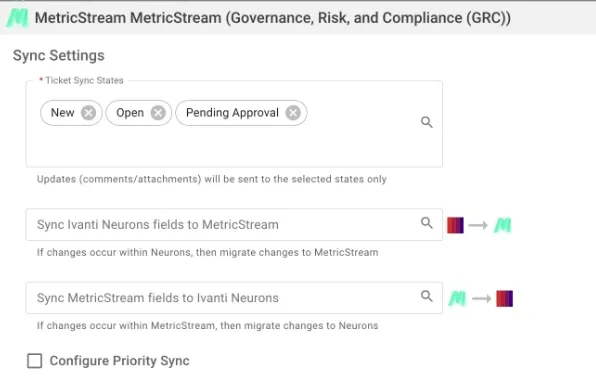
Task: Remove the New ticket sync state
Action: [x=89, y=113]
